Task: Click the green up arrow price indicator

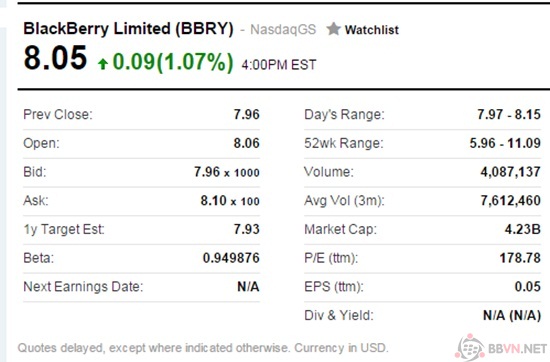Action: (x=103, y=64)
